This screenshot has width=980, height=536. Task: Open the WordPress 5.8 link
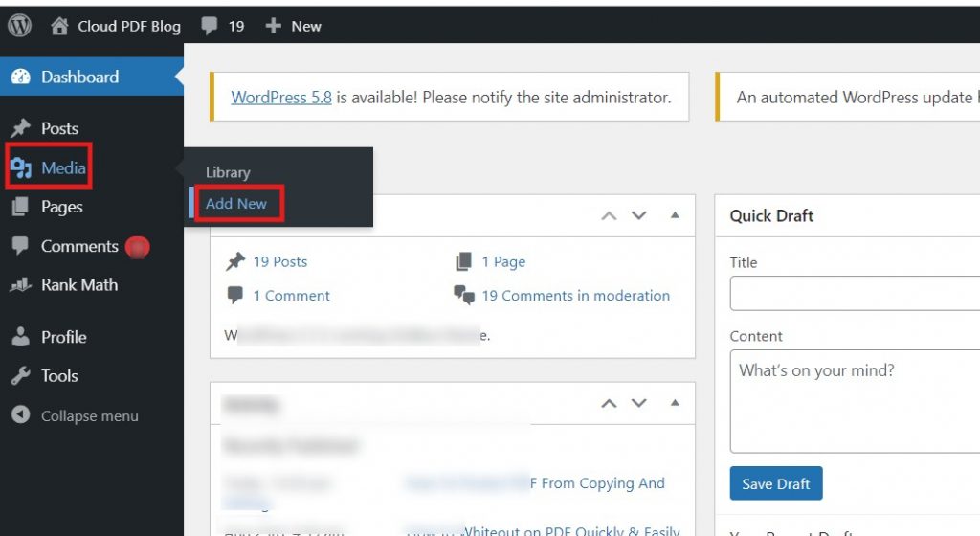281,98
